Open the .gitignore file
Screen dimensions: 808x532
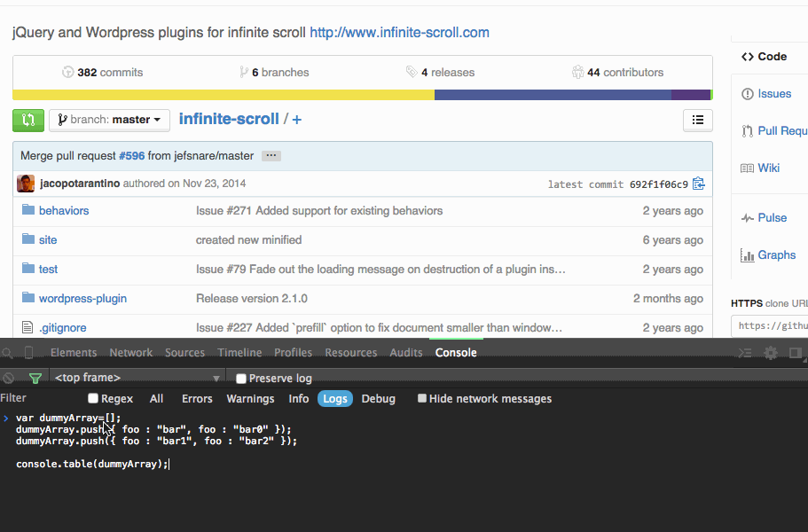[x=63, y=328]
